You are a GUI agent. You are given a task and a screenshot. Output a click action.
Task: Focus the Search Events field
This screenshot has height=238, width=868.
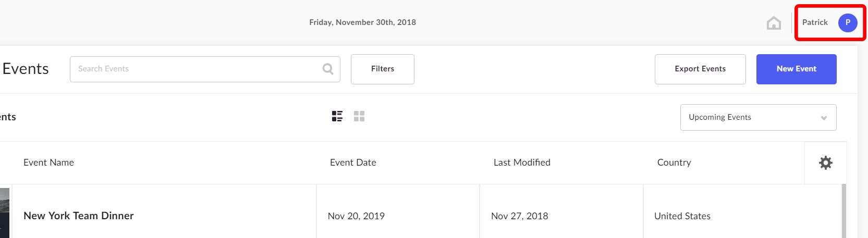(x=205, y=69)
